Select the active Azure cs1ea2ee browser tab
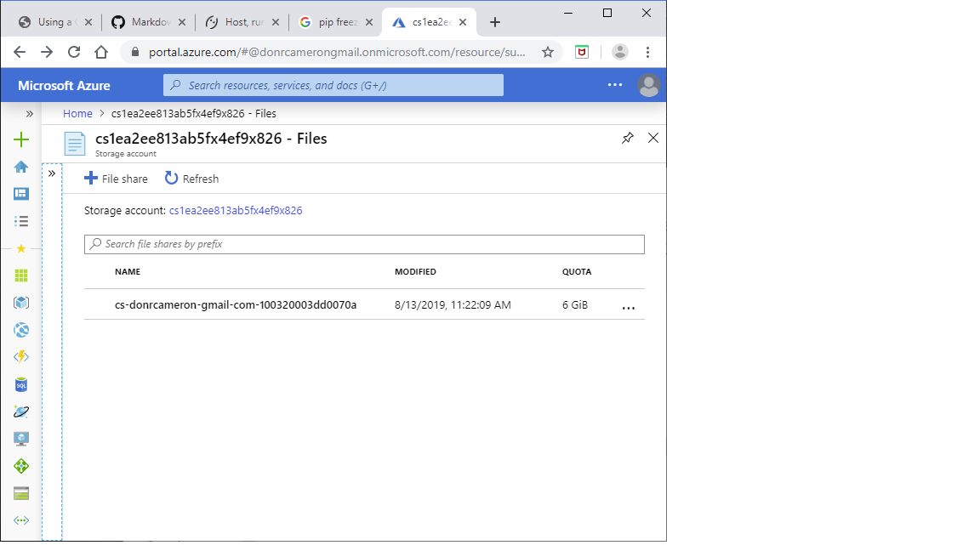Viewport: 980px width, 551px height. [x=430, y=22]
